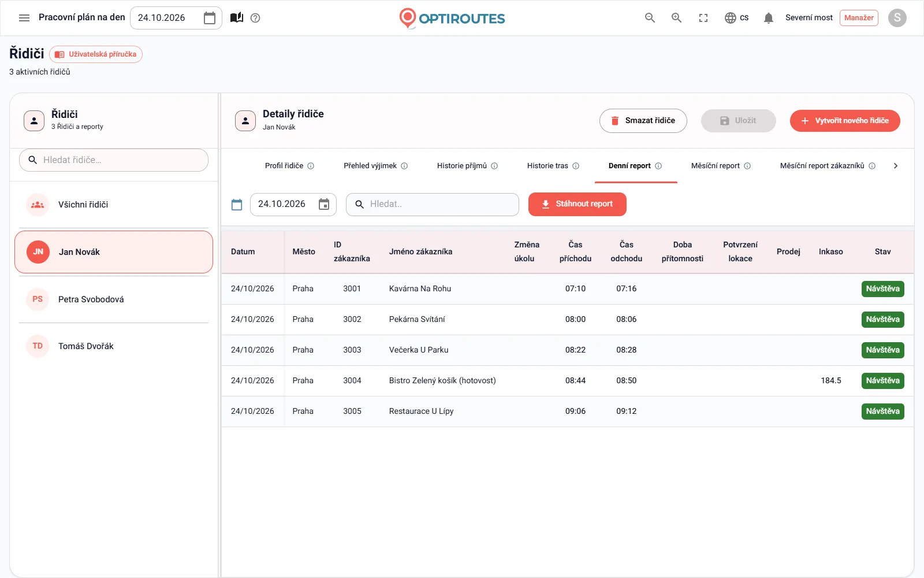Click the Manažer role badge

coord(859,18)
